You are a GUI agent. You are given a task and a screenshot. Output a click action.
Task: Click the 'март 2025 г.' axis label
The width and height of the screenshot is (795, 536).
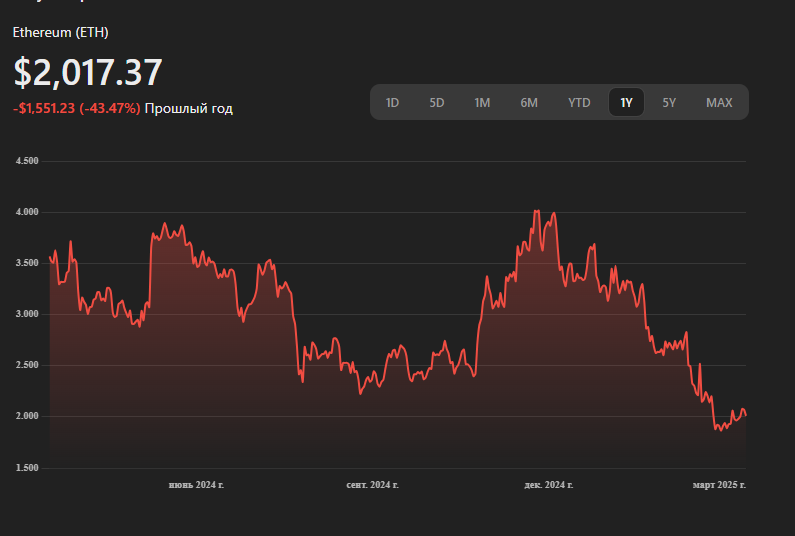pos(719,485)
